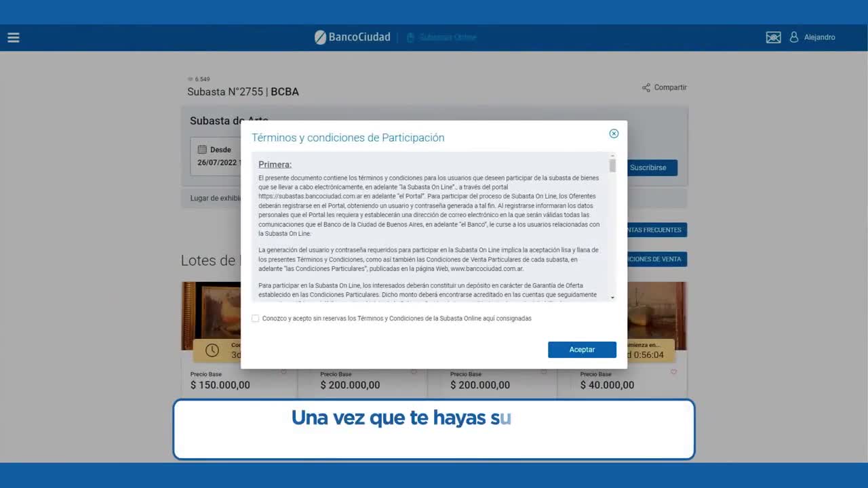This screenshot has height=488, width=868.
Task: Click the calendar icon next to Desde 26/07/2022
Action: click(201, 149)
